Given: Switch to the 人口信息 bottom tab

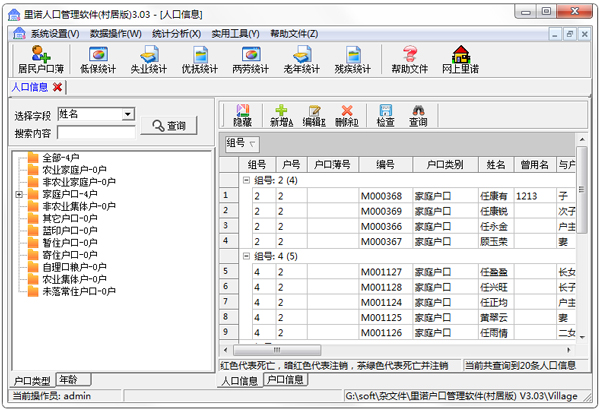Looking at the screenshot, I should click(240, 381).
